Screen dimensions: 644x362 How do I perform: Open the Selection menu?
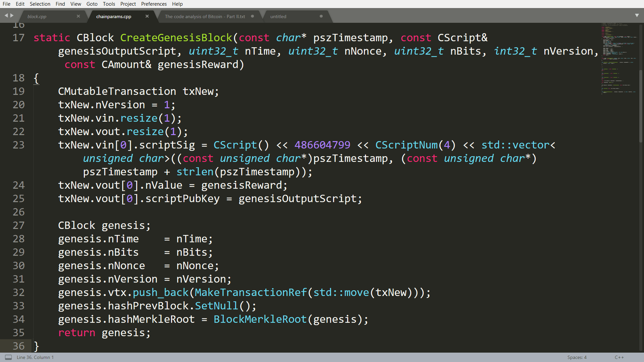point(40,4)
